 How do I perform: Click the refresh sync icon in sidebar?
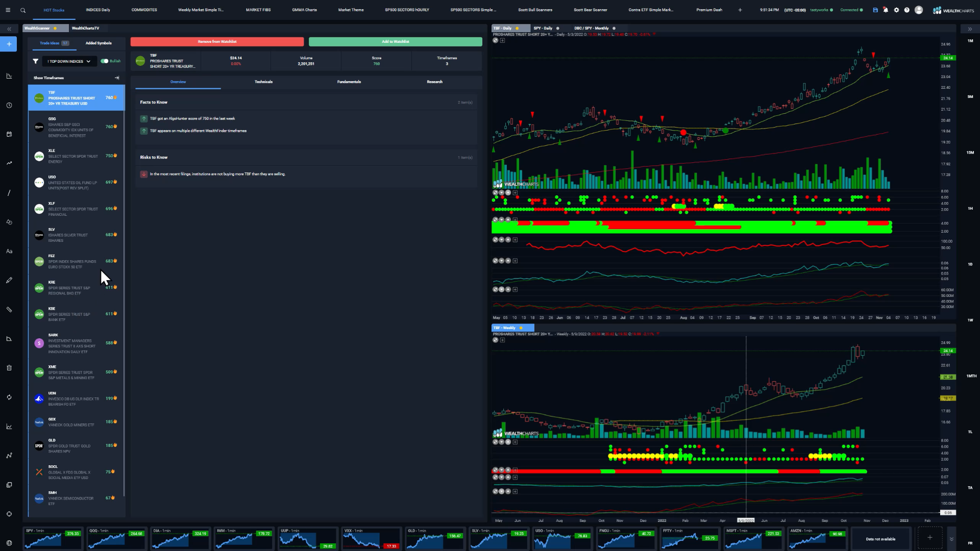click(x=9, y=397)
